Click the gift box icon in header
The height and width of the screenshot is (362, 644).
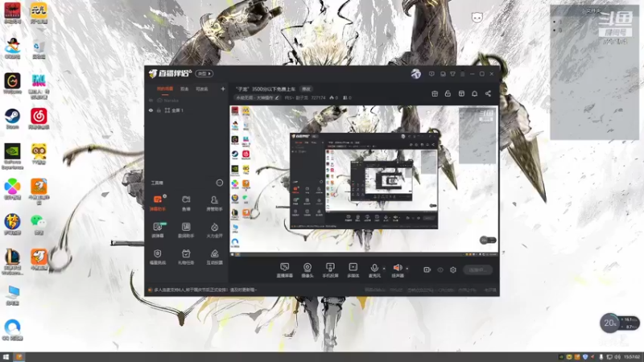[x=435, y=93]
